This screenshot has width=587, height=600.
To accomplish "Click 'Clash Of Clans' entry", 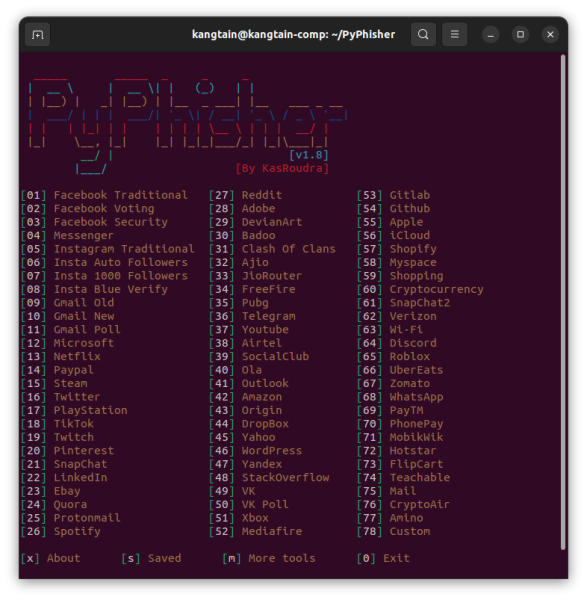I will coord(289,249).
